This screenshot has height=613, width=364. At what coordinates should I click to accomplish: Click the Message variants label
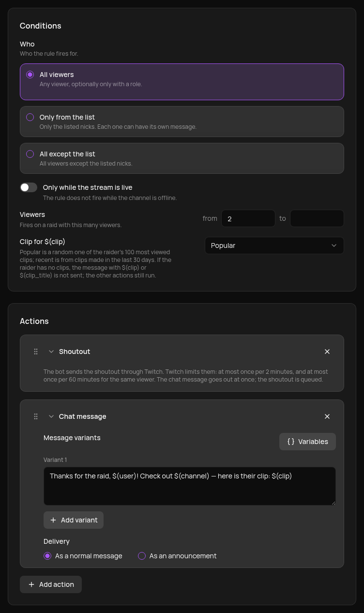pyautogui.click(x=72, y=438)
